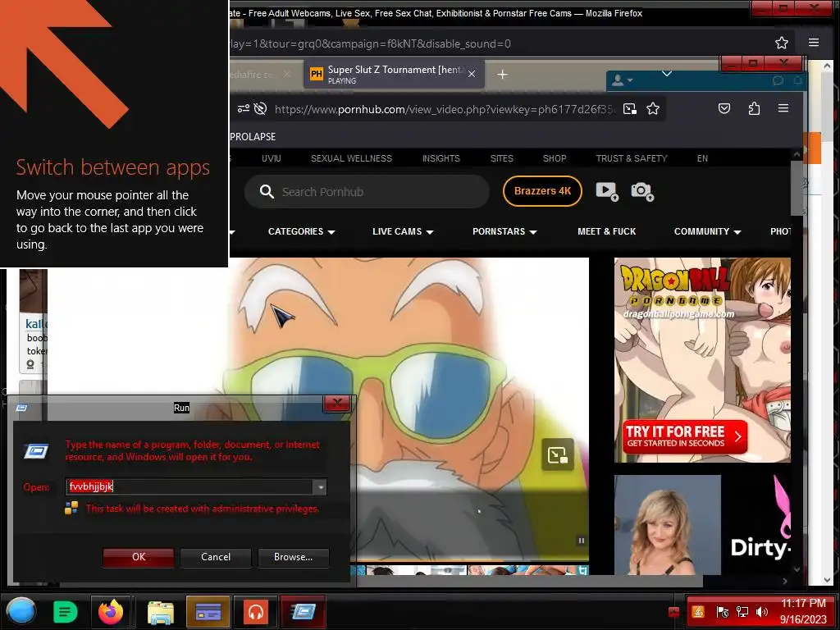Screen dimensions: 840x630
Task: Close the Run dialog with the red X
Action: pos(337,404)
